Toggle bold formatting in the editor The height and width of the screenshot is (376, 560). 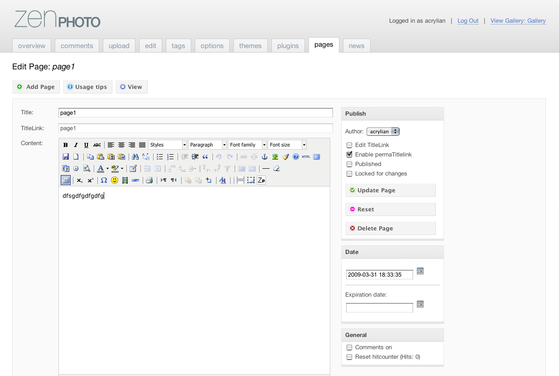tap(65, 145)
